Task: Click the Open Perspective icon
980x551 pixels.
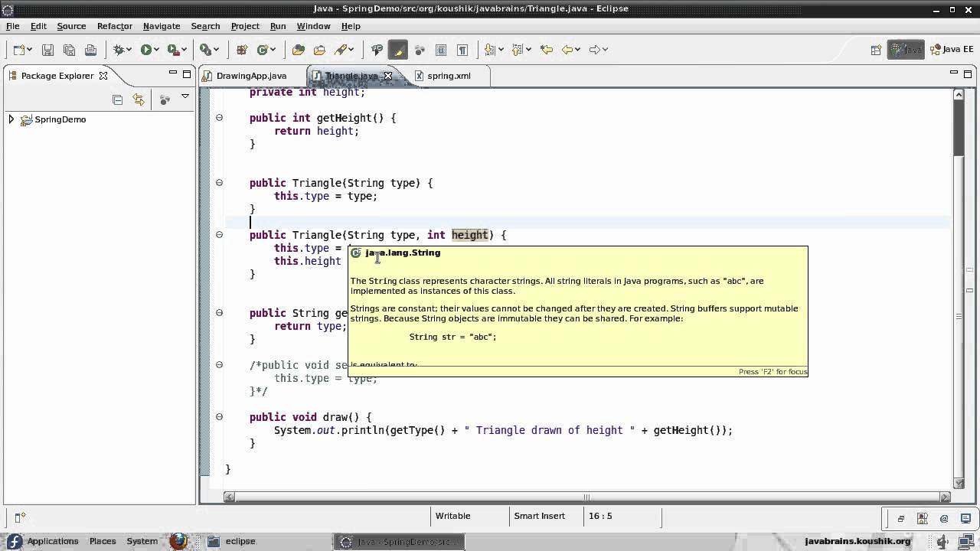Action: [x=876, y=50]
